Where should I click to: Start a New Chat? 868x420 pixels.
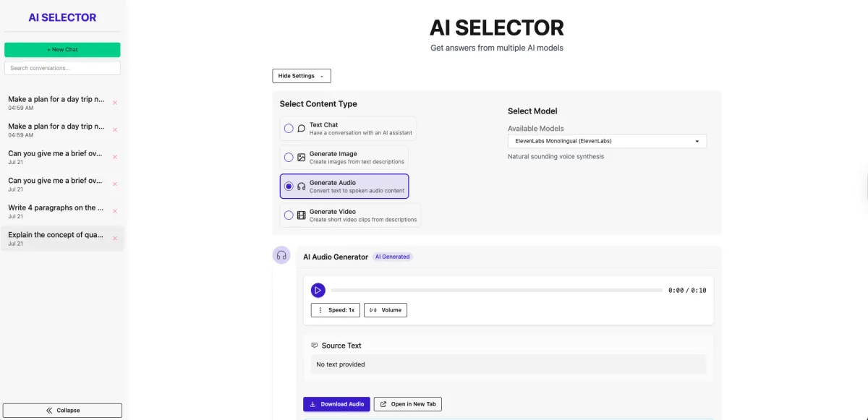pyautogui.click(x=62, y=50)
